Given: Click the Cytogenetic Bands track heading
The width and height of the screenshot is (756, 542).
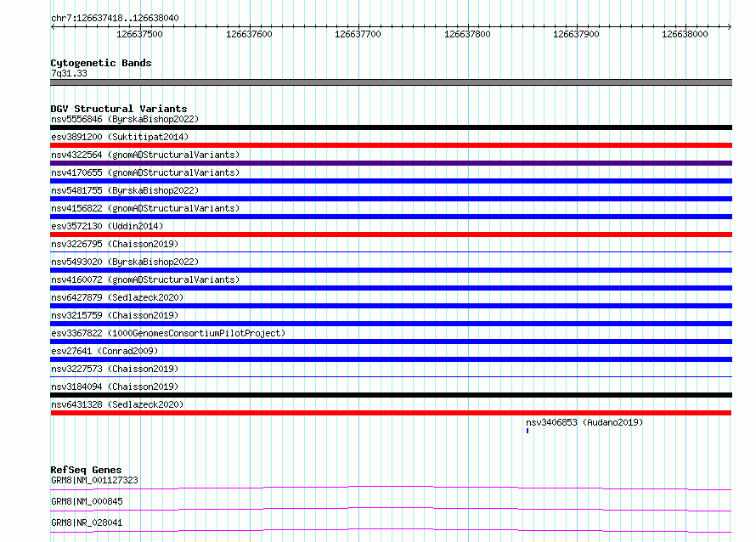Looking at the screenshot, I should pos(101,63).
